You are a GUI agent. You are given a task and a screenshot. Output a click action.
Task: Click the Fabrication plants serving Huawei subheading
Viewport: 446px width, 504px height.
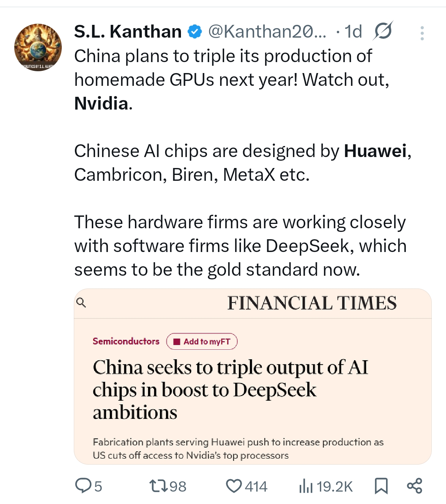[238, 448]
